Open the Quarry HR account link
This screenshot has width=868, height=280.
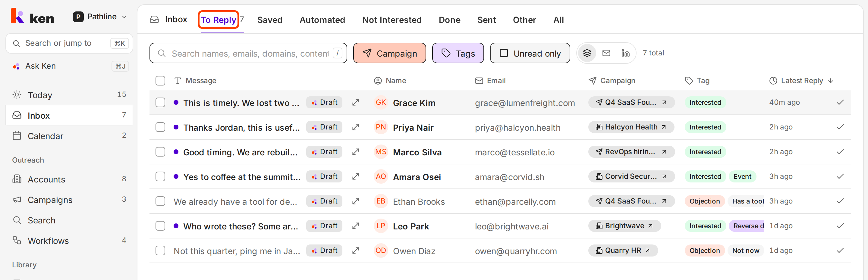click(623, 250)
